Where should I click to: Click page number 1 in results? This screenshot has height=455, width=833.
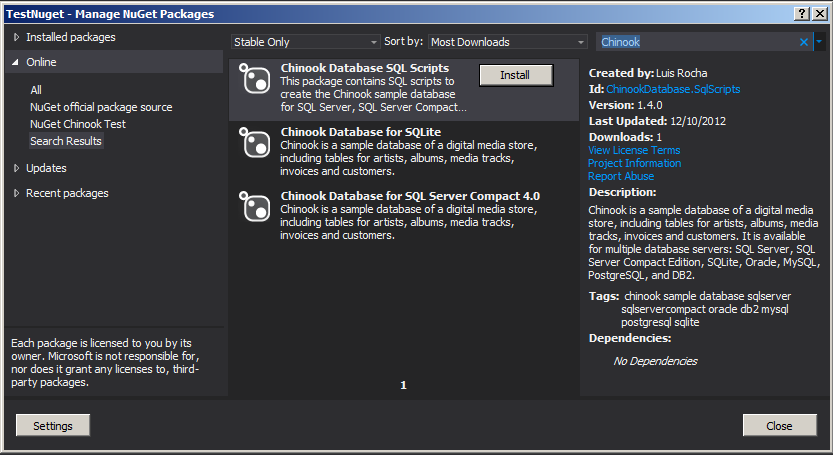(x=403, y=385)
